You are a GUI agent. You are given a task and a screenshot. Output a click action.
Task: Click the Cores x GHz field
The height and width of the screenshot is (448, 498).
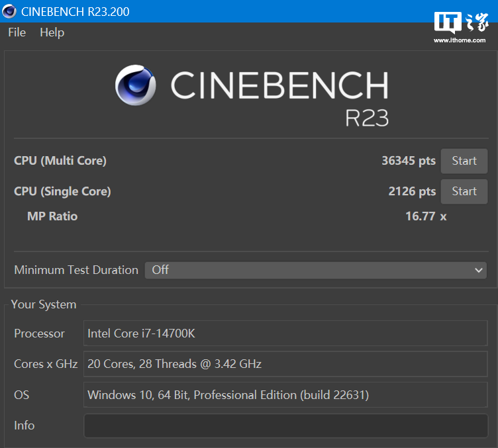click(x=285, y=364)
